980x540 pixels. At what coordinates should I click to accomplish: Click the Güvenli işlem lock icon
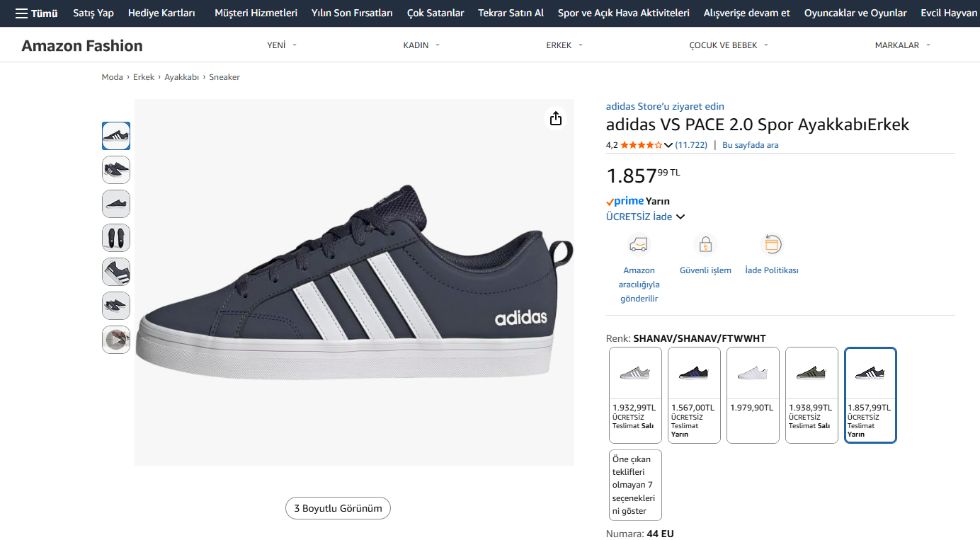[x=705, y=245]
